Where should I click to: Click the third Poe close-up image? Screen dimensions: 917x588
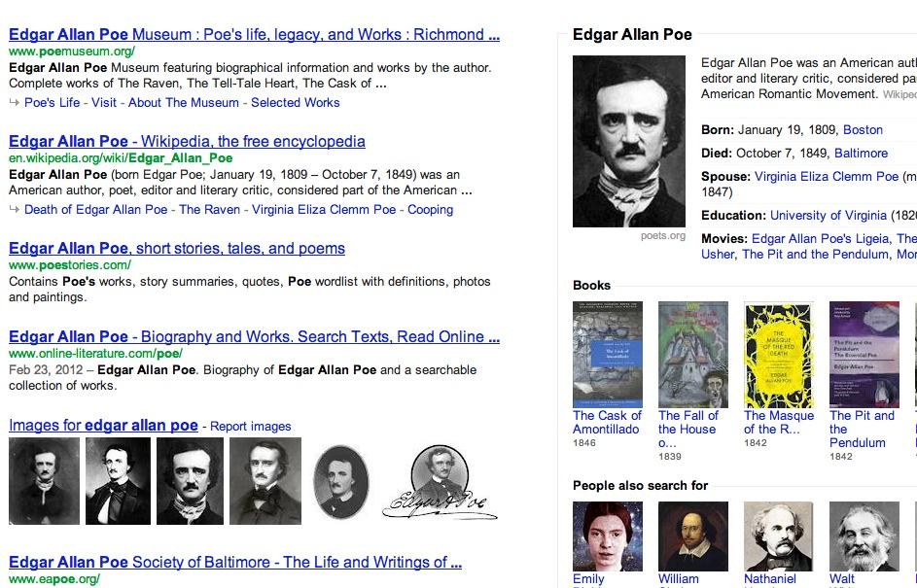click(x=190, y=481)
